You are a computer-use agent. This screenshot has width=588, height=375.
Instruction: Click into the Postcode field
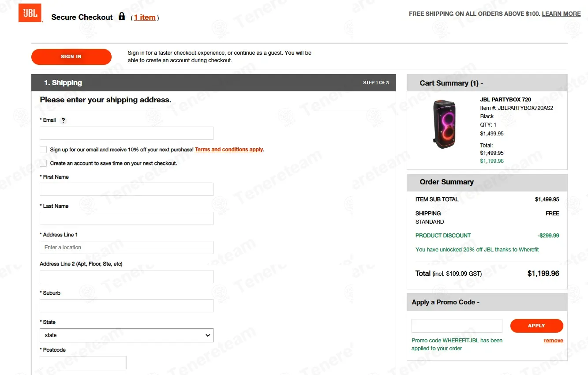tap(83, 363)
